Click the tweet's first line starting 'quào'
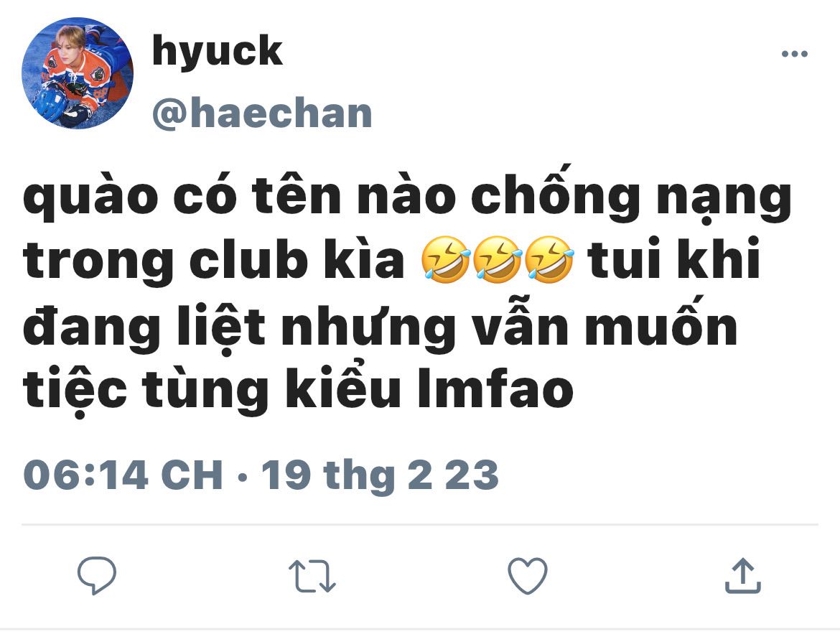840x642 pixels. [x=407, y=195]
